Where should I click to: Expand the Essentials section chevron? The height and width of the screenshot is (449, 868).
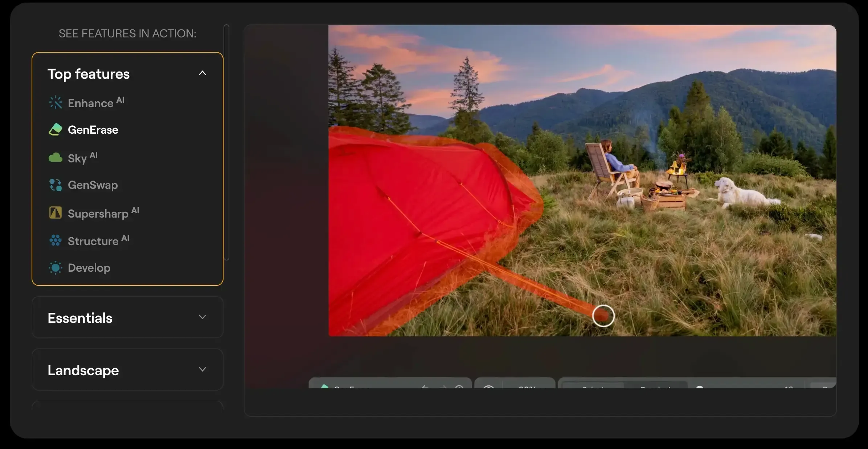202,317
